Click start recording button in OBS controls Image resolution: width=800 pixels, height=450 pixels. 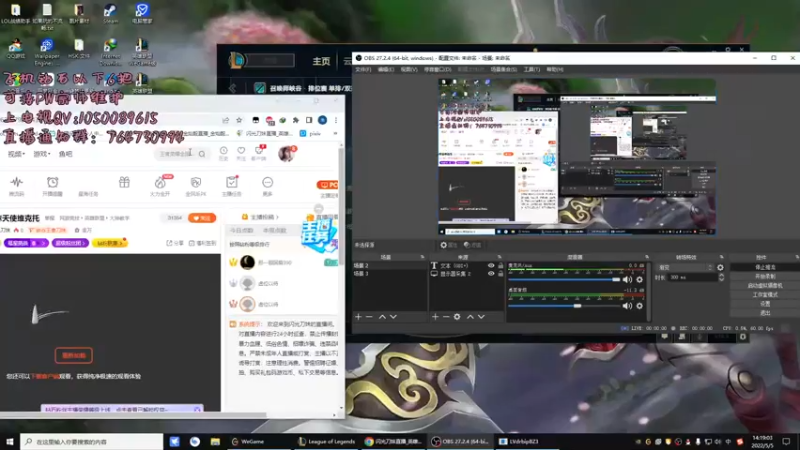(765, 277)
